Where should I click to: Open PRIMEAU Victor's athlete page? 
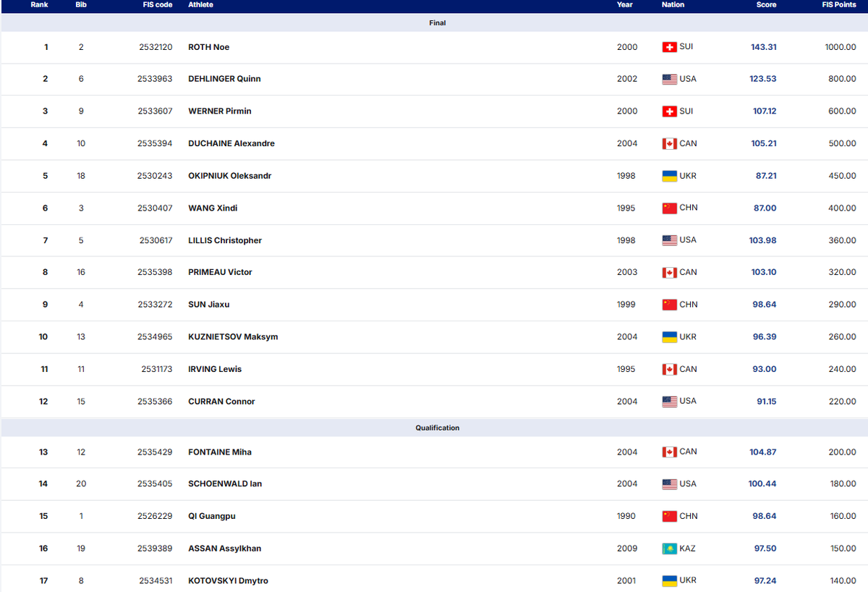(x=220, y=272)
